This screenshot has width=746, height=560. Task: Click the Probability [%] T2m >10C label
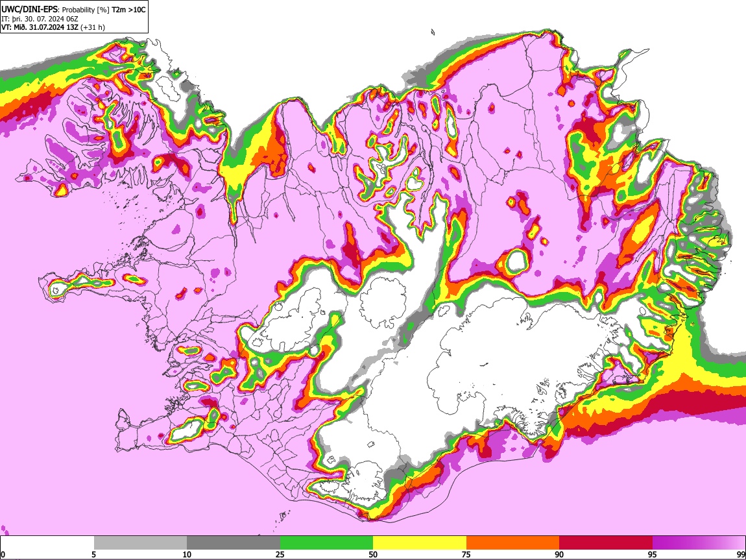(104, 10)
